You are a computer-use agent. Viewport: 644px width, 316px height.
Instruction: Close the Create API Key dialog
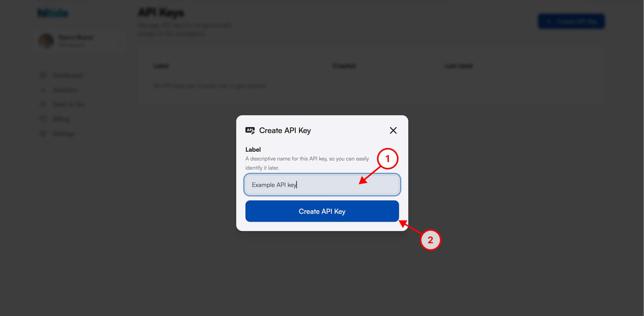pos(393,130)
